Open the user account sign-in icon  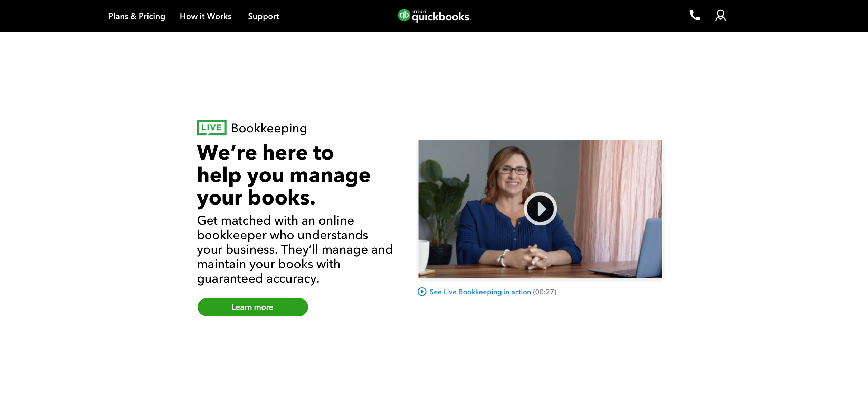[720, 16]
